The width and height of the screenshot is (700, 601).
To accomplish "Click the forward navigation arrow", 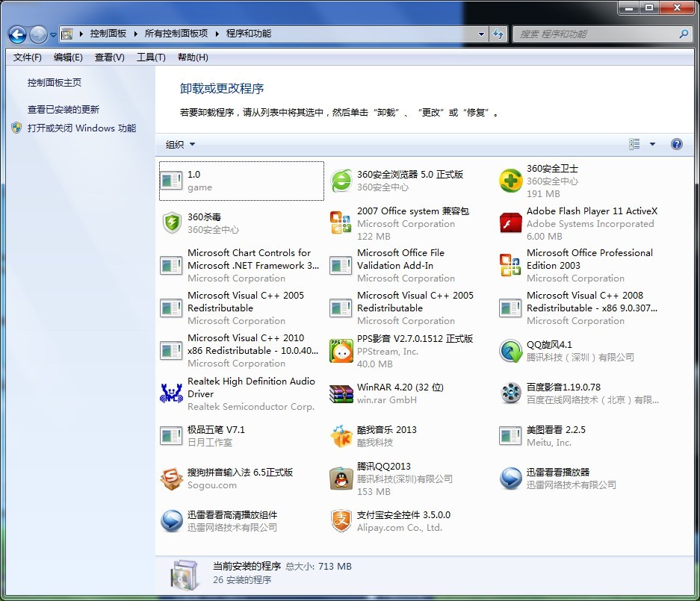I will (38, 34).
